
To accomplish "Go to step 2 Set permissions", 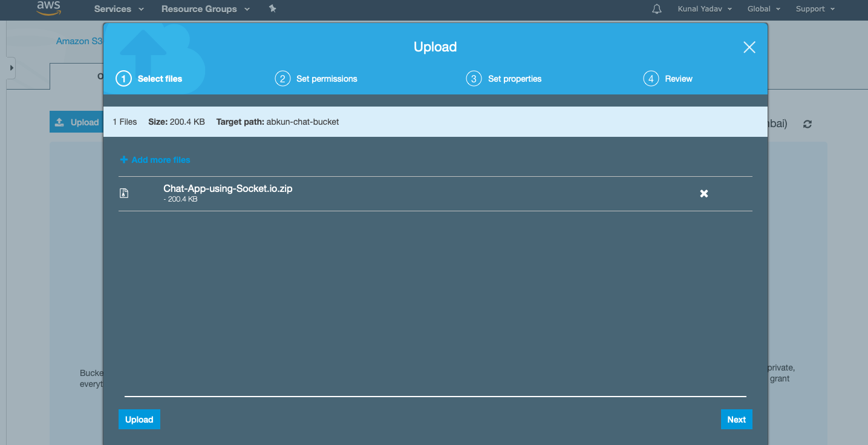I will tap(316, 79).
